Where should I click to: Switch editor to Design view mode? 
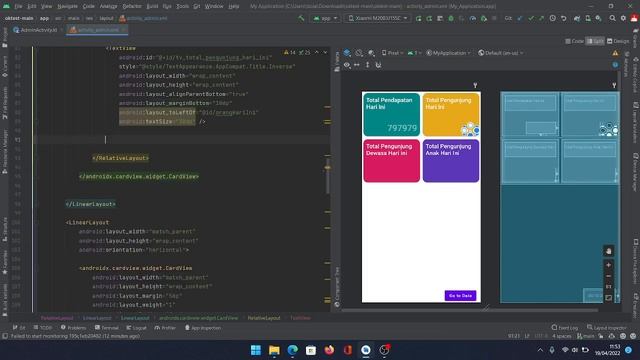[x=618, y=41]
